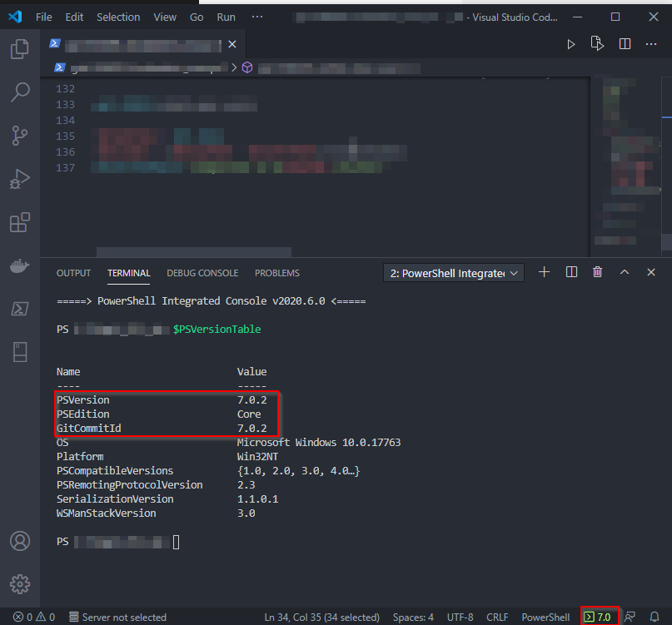
Task: Open the Docker view
Action: point(20,265)
